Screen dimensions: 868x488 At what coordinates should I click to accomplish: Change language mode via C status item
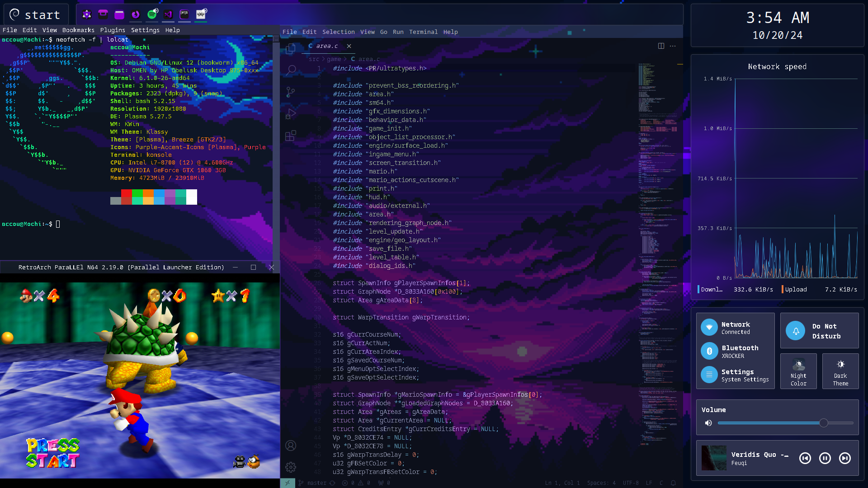coord(661,483)
